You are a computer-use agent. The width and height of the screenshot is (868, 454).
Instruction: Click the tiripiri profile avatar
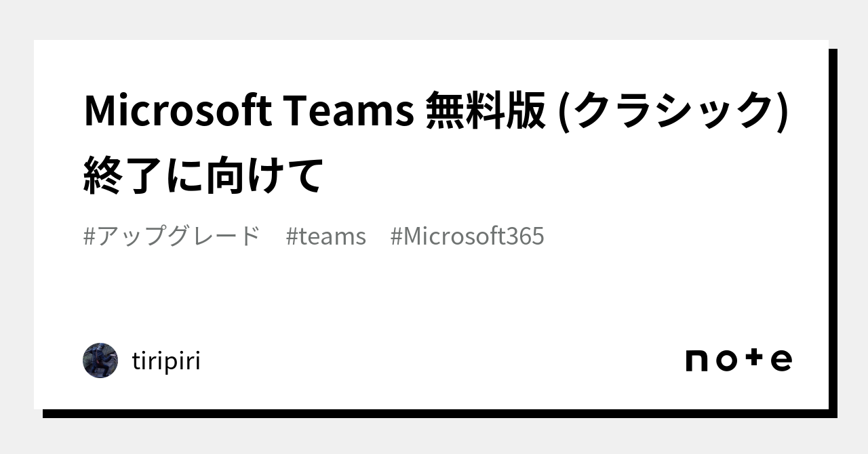100,360
